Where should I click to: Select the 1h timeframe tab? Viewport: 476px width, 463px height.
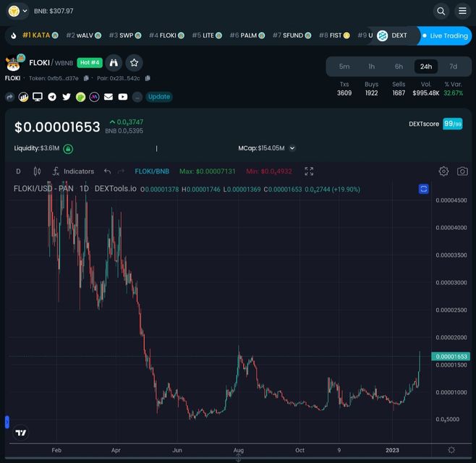(372, 67)
